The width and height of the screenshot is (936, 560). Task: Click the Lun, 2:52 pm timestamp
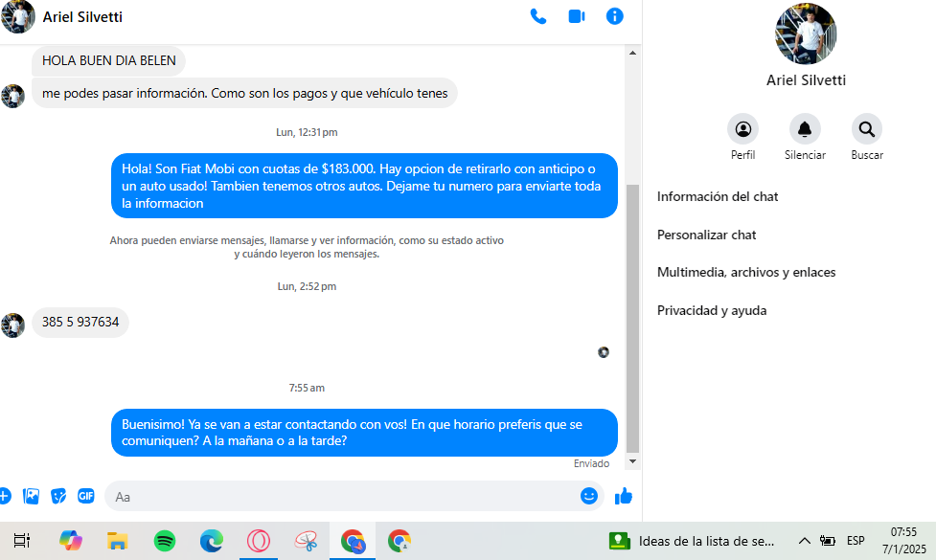pos(307,286)
